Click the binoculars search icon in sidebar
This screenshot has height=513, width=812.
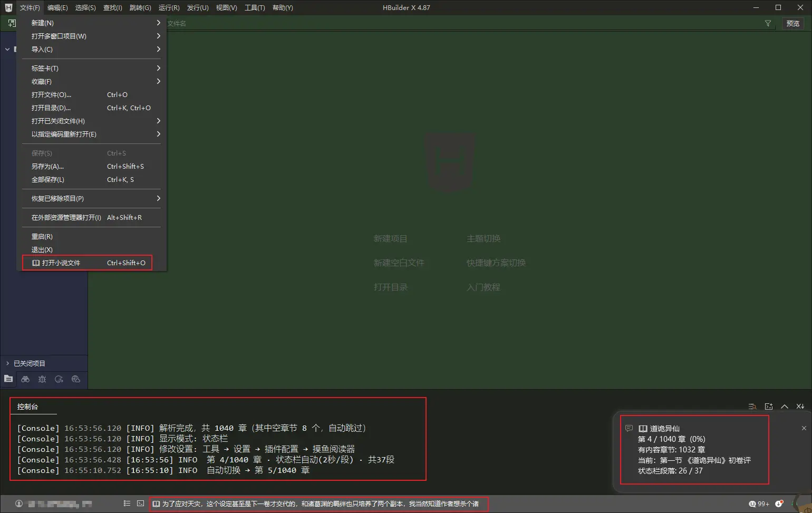click(25, 379)
